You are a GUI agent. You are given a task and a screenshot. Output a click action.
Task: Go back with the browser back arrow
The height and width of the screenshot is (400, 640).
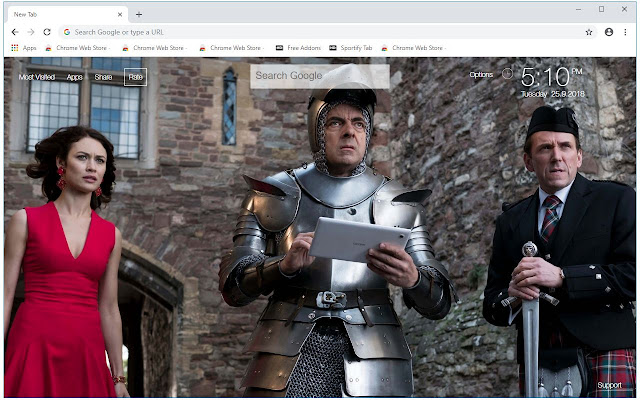pos(15,32)
